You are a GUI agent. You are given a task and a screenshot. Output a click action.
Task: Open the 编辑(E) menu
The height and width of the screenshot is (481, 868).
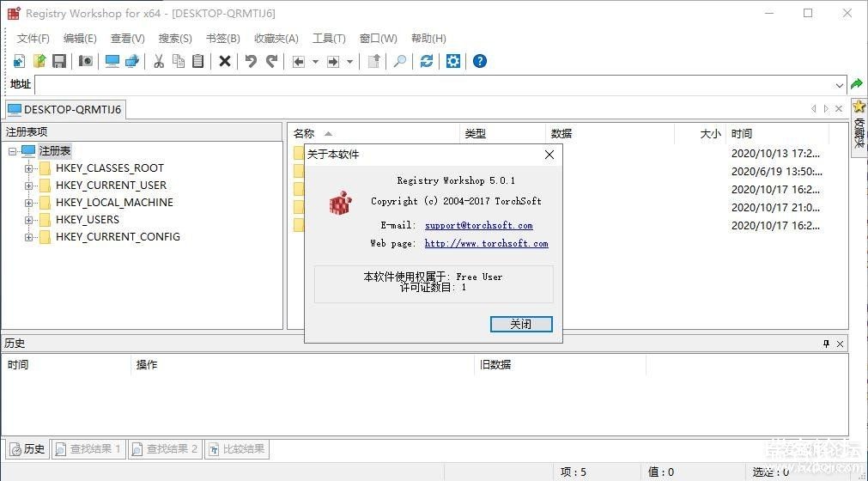(x=80, y=38)
